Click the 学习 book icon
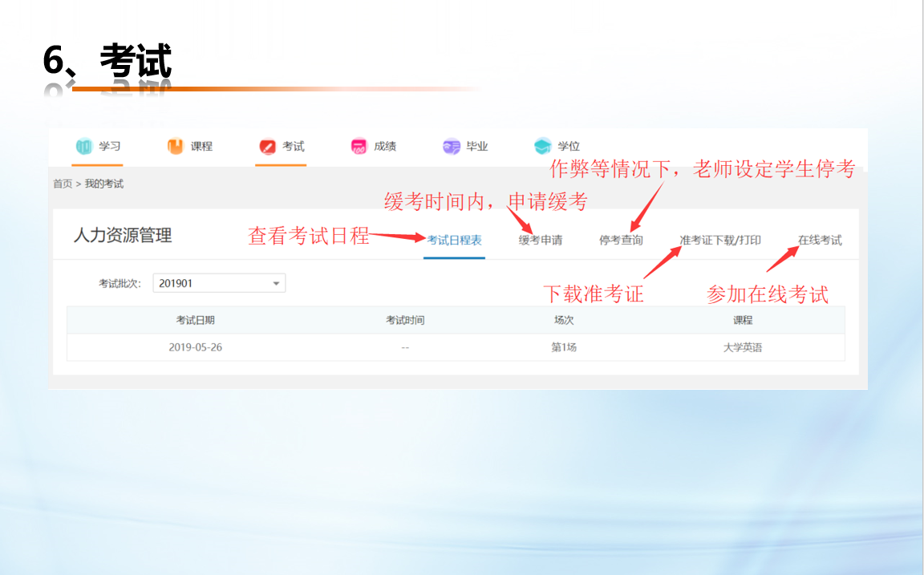 (x=84, y=147)
